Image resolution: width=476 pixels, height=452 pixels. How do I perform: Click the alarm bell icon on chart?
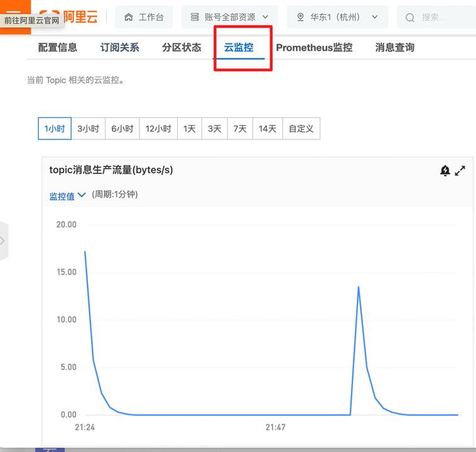445,170
